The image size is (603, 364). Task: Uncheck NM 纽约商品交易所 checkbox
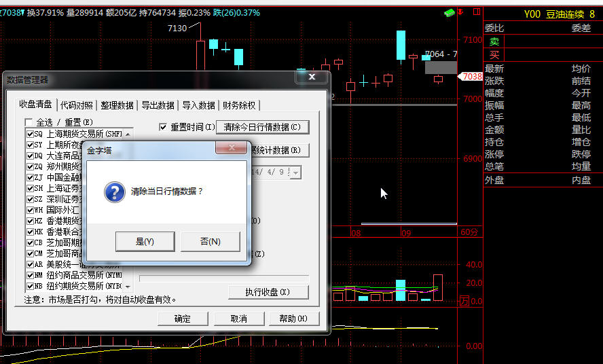(x=30, y=275)
